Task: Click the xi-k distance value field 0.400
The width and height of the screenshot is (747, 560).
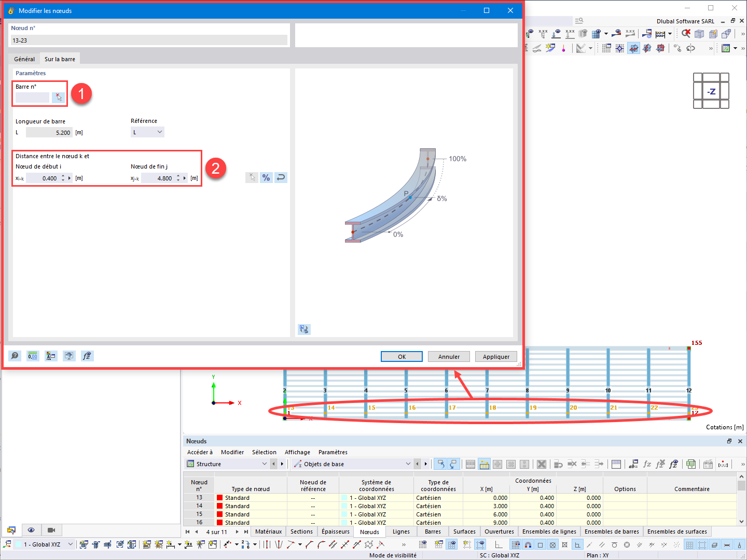Action: [x=43, y=178]
